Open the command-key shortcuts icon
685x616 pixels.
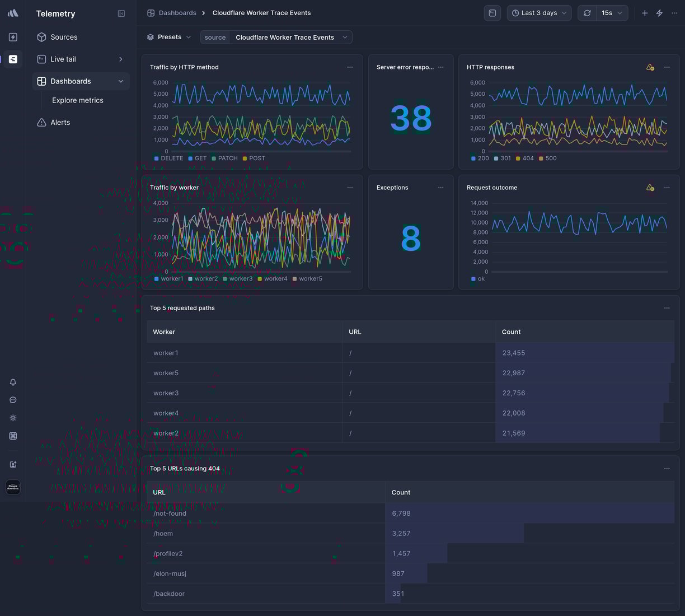pyautogui.click(x=13, y=436)
